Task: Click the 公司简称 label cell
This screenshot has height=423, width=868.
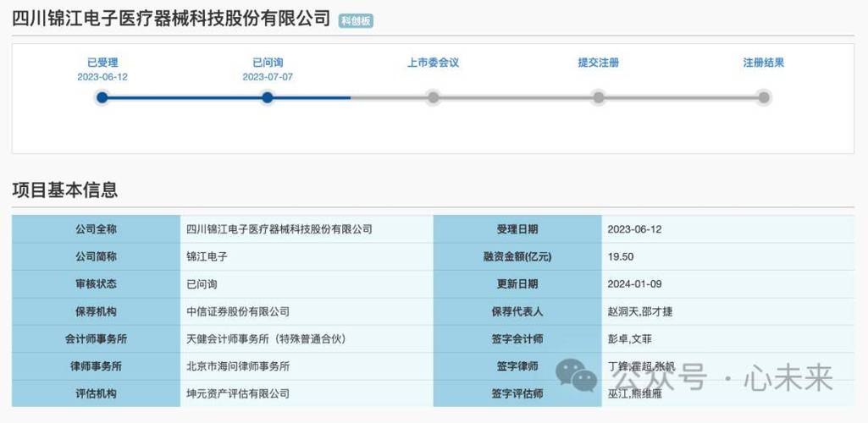Action: pyautogui.click(x=96, y=256)
